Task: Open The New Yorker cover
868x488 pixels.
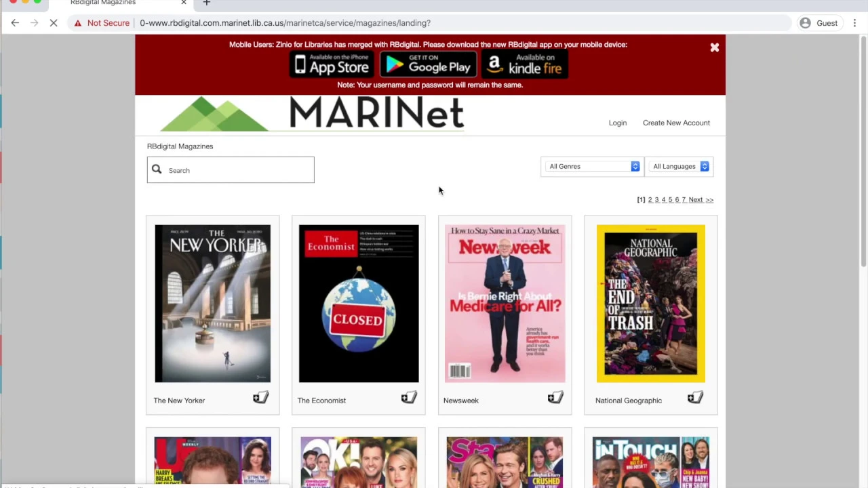Action: tap(212, 304)
